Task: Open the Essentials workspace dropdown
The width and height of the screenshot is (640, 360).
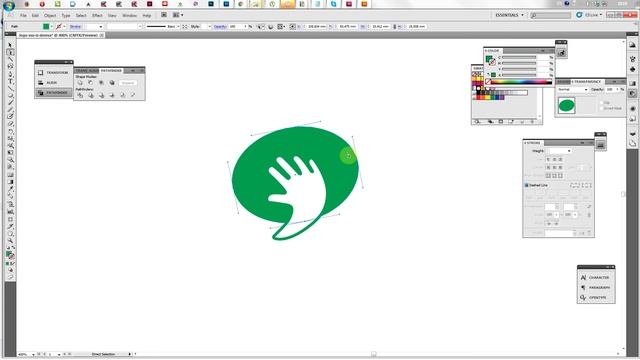Action: point(509,15)
